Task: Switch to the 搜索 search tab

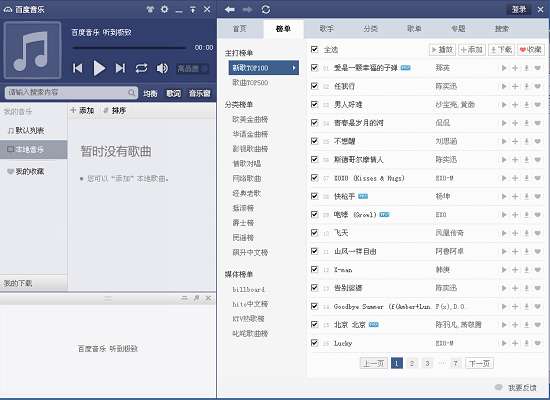Action: tap(502, 29)
